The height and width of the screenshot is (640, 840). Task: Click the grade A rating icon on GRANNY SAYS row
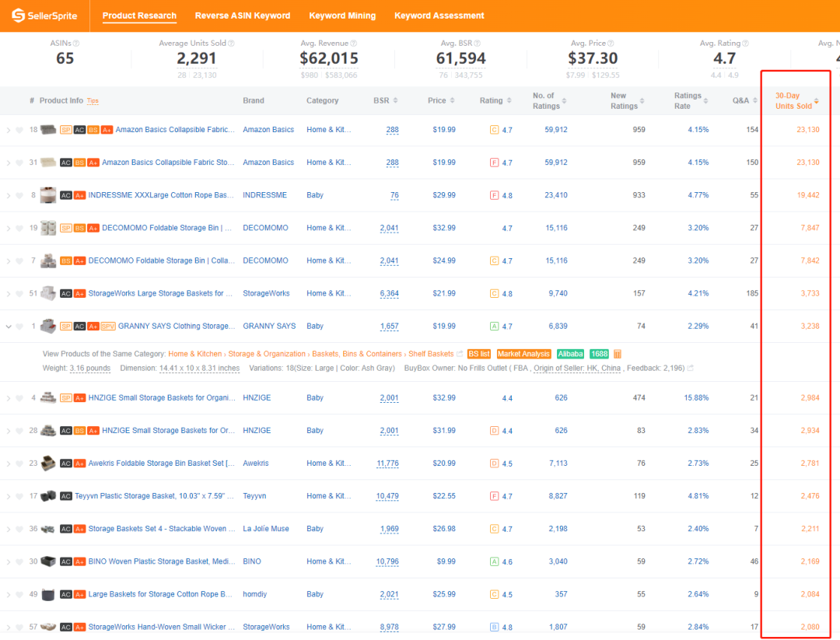tap(495, 326)
